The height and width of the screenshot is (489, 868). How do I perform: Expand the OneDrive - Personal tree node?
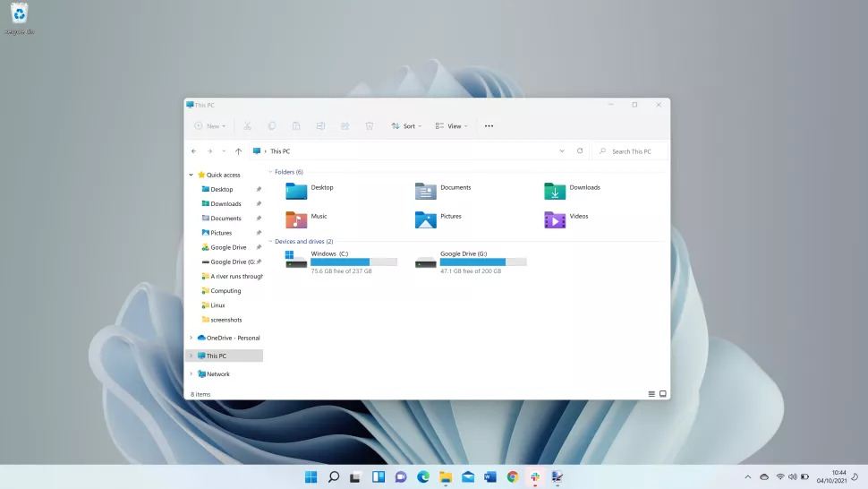click(x=191, y=338)
